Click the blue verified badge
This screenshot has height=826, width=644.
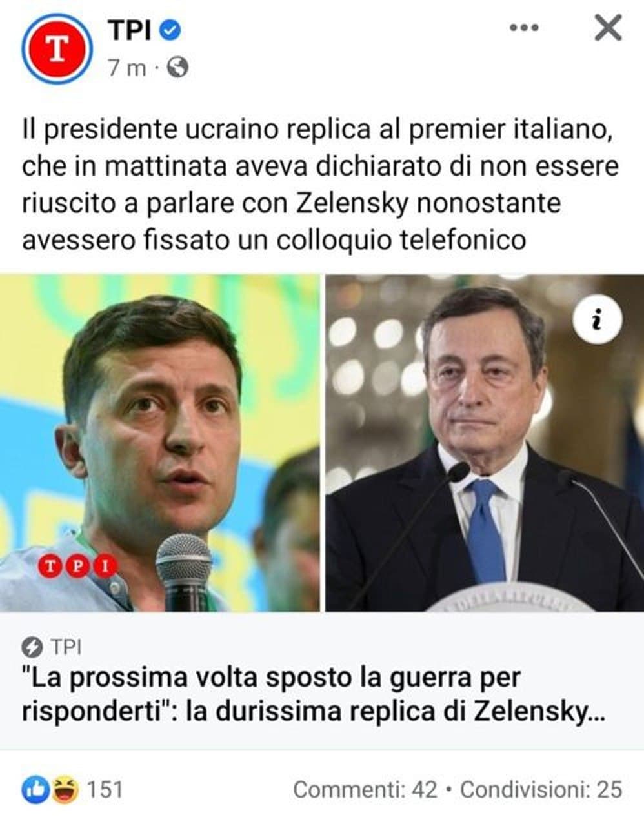click(171, 30)
